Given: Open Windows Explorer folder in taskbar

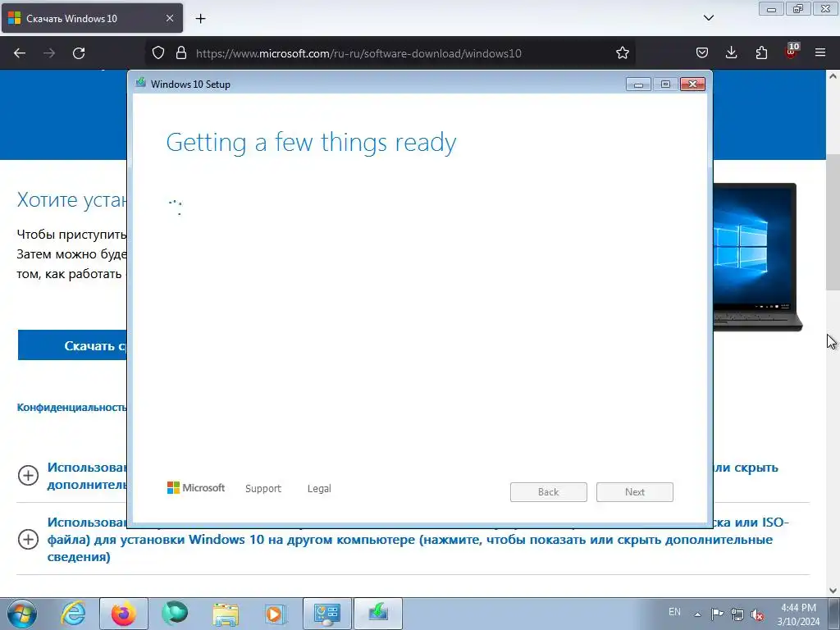Looking at the screenshot, I should (x=226, y=614).
